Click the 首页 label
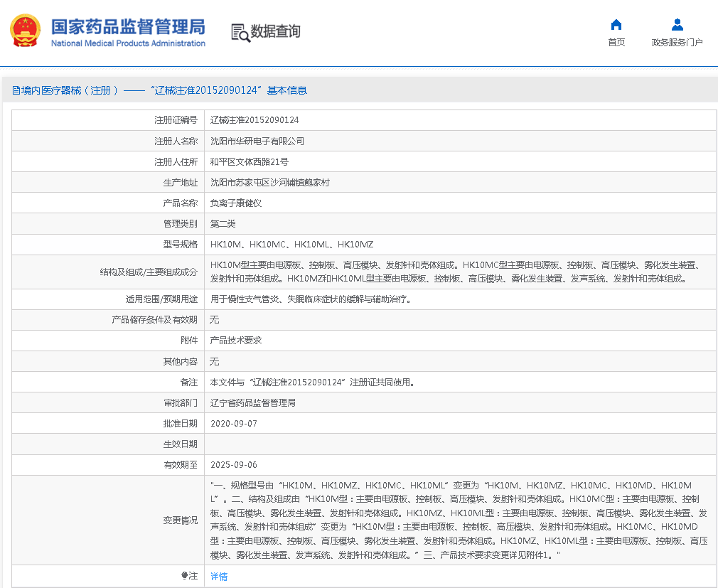This screenshot has width=718, height=588. click(616, 42)
